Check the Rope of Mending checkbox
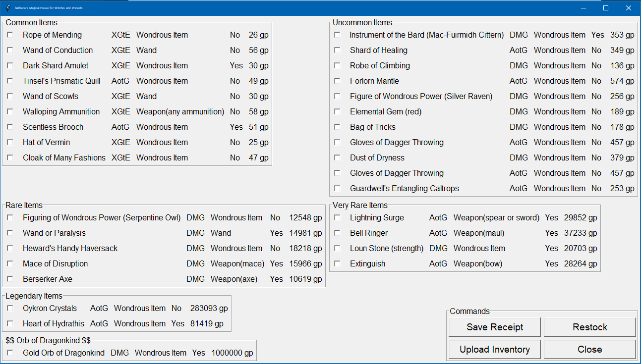The height and width of the screenshot is (364, 641). [10, 35]
